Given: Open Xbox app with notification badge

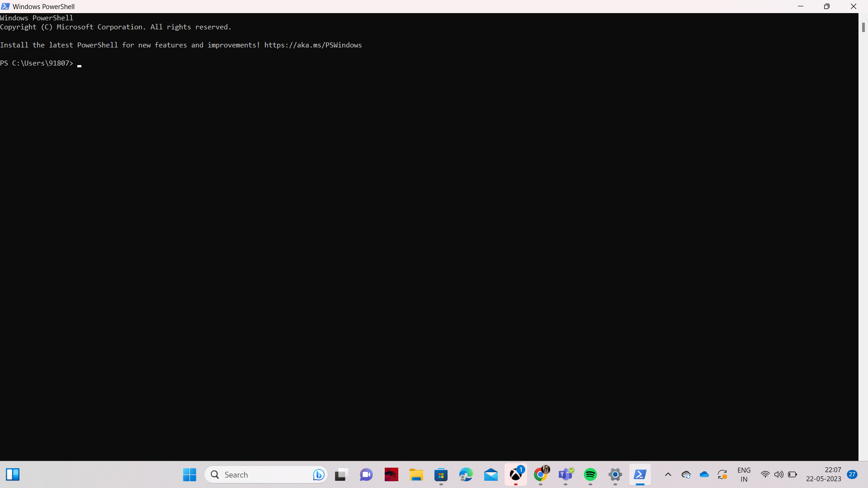Looking at the screenshot, I should tap(515, 474).
